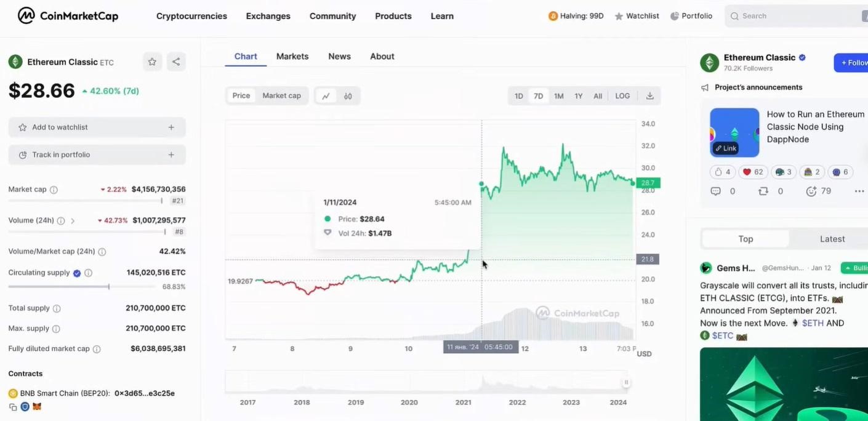The image size is (868, 421).
Task: Toggle chart to Price
Action: point(241,95)
